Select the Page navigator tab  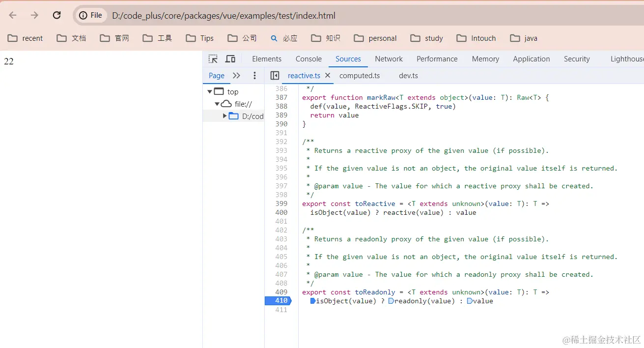pyautogui.click(x=217, y=76)
